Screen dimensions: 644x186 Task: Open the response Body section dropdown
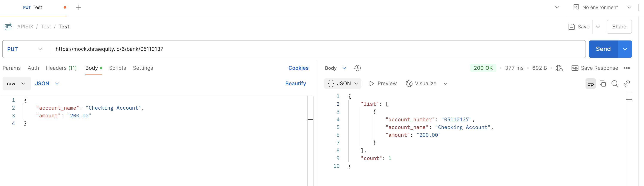click(x=336, y=68)
